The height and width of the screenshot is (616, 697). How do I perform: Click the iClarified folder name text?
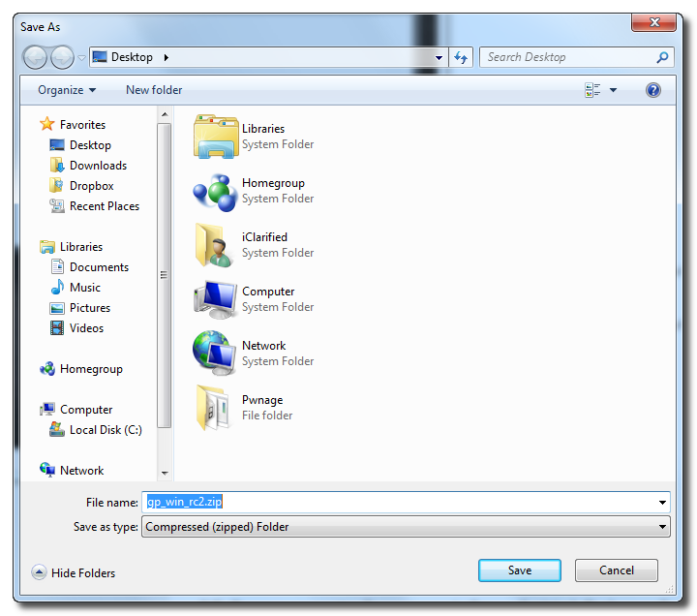click(264, 237)
